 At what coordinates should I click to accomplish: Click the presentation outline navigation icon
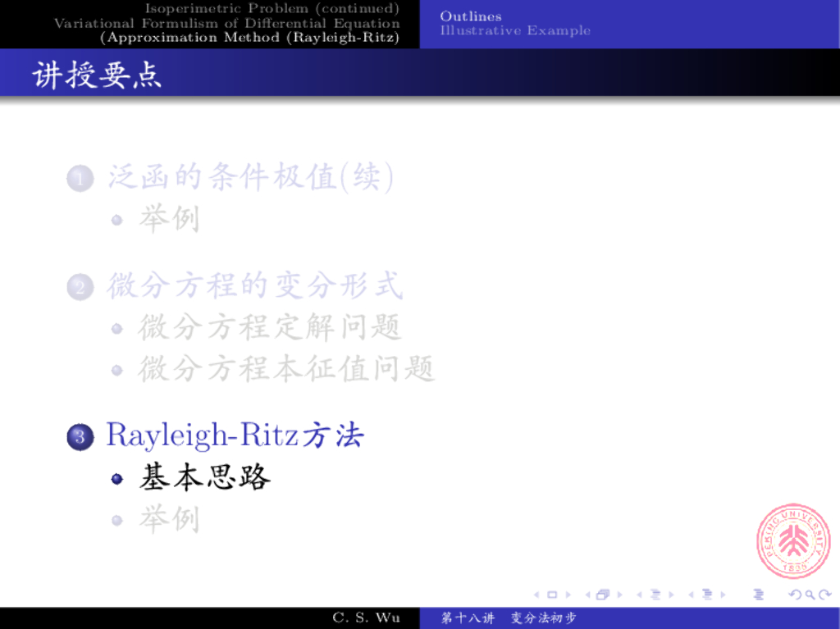point(759,595)
